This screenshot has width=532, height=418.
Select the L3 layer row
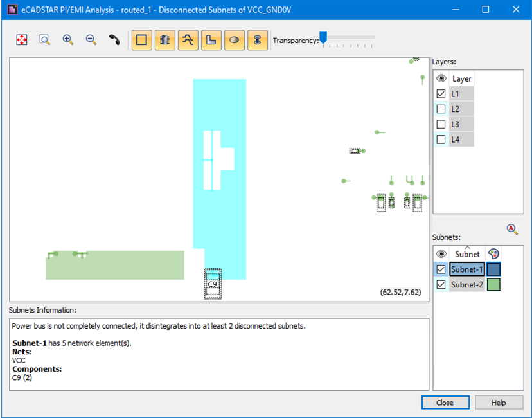point(461,124)
